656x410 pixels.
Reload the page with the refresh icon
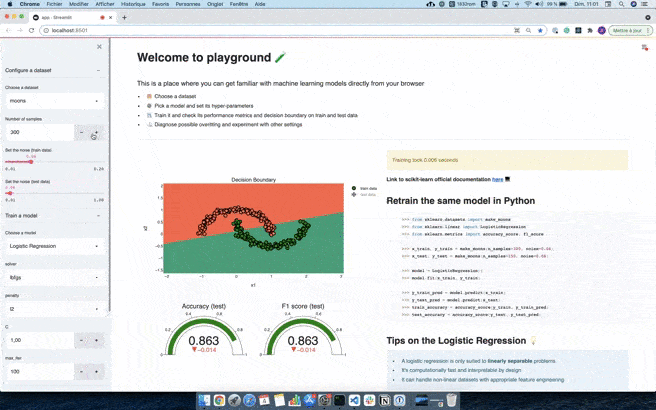coord(31,30)
